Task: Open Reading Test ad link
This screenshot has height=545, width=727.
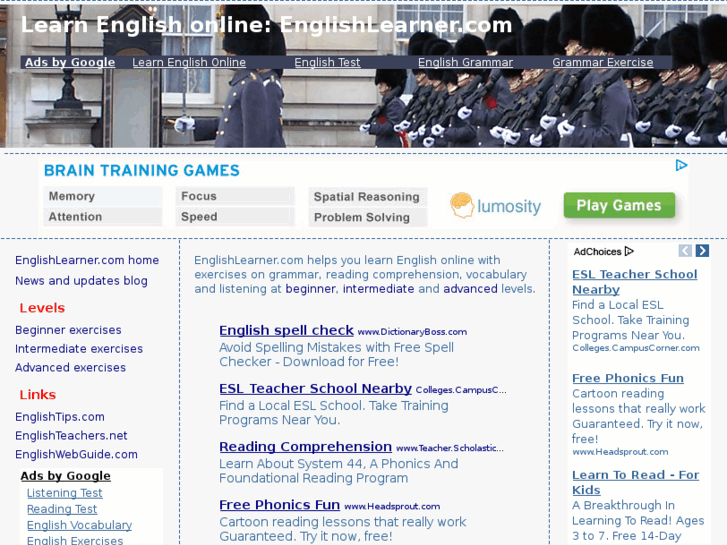Action: pos(62,509)
